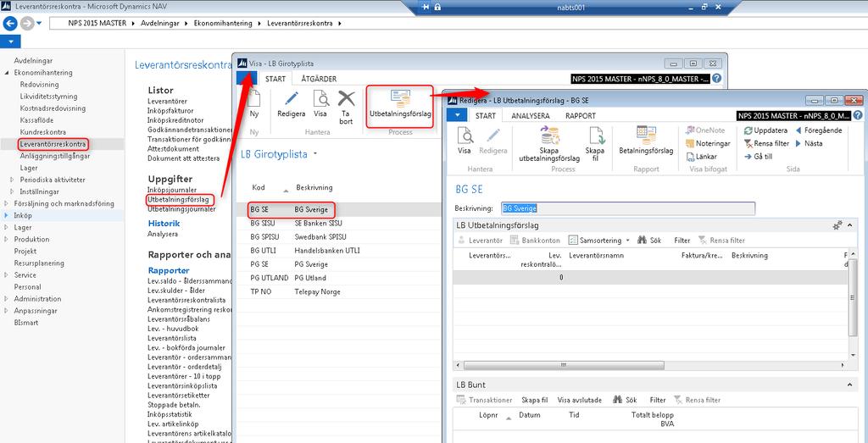Switch to ANALYSERA tab
868x443 pixels.
tap(531, 116)
